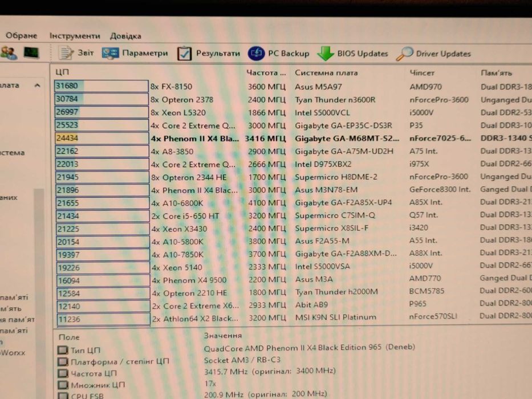Viewport: 532px width, 399px height.
Task: Click the left panel vertical scrollbar
Action: 39,294
